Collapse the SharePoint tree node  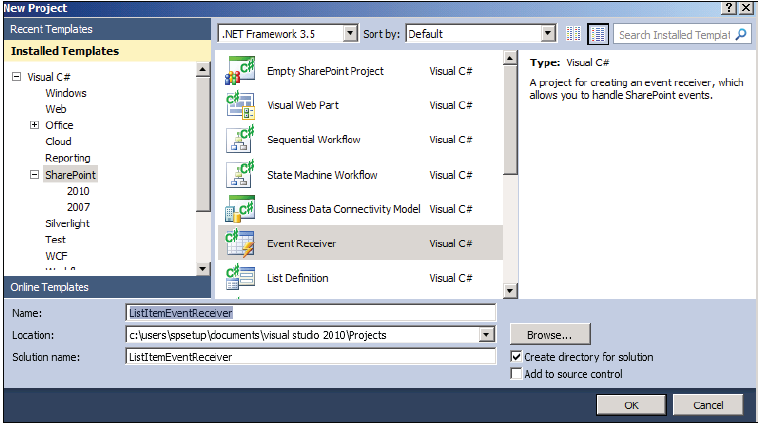(34, 175)
